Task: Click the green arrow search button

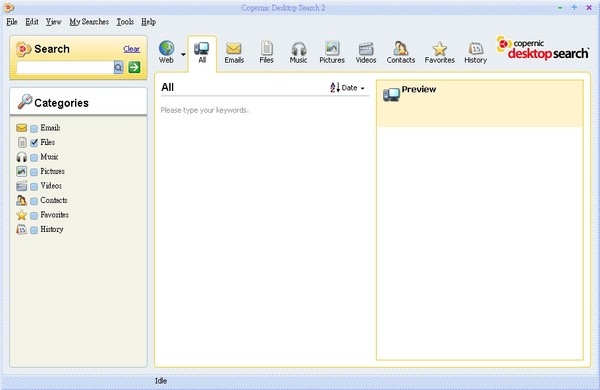Action: (134, 67)
